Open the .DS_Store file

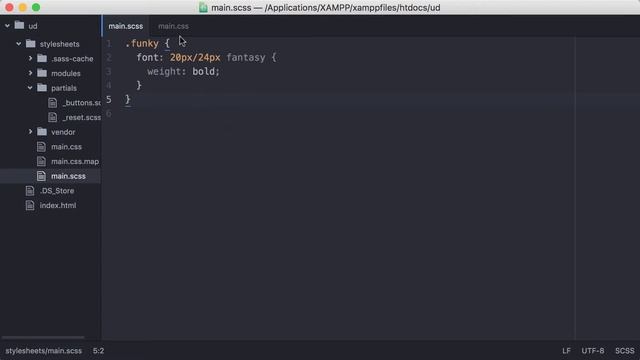(x=57, y=191)
